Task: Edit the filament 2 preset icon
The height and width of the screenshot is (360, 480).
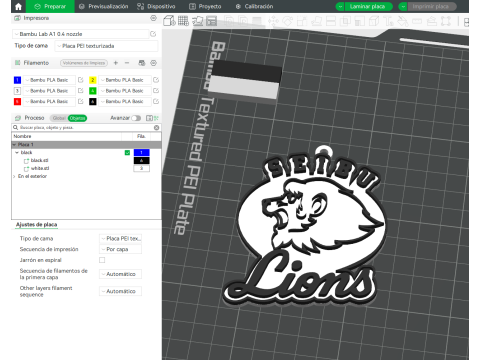Action: click(156, 80)
